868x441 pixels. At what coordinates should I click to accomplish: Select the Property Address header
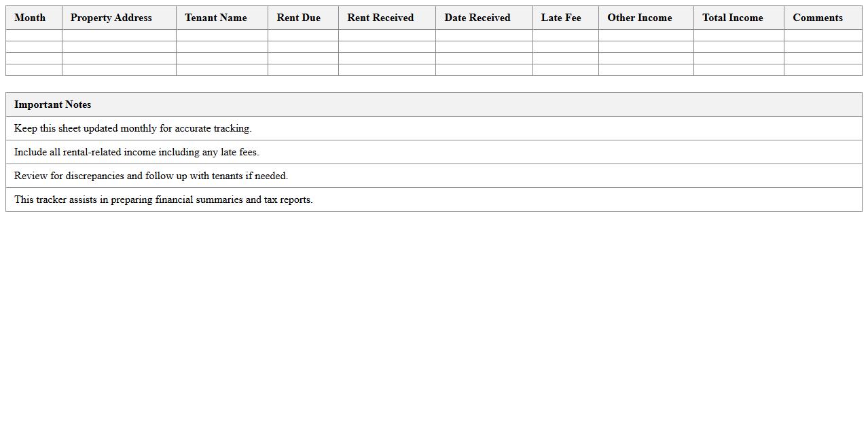tap(111, 18)
